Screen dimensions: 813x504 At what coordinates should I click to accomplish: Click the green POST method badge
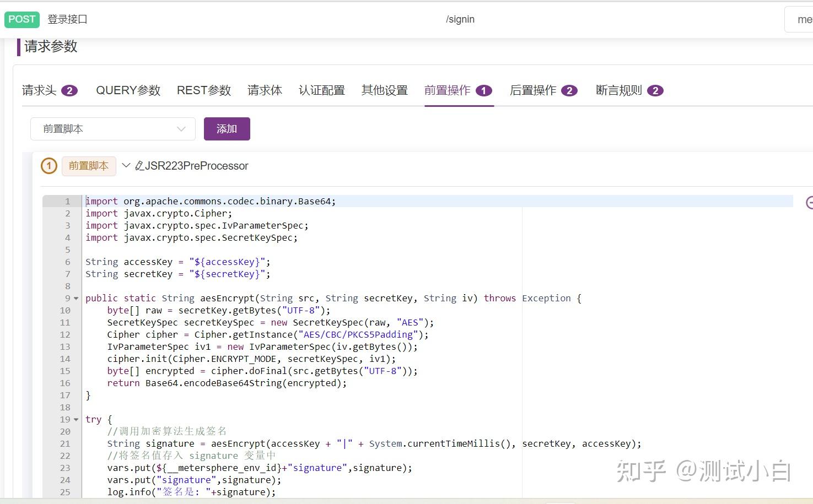coord(21,19)
